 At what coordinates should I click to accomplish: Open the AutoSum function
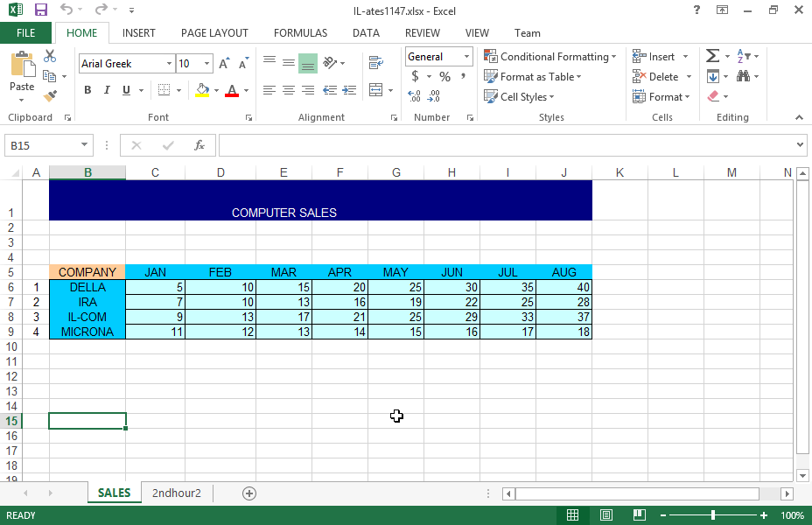click(712, 55)
